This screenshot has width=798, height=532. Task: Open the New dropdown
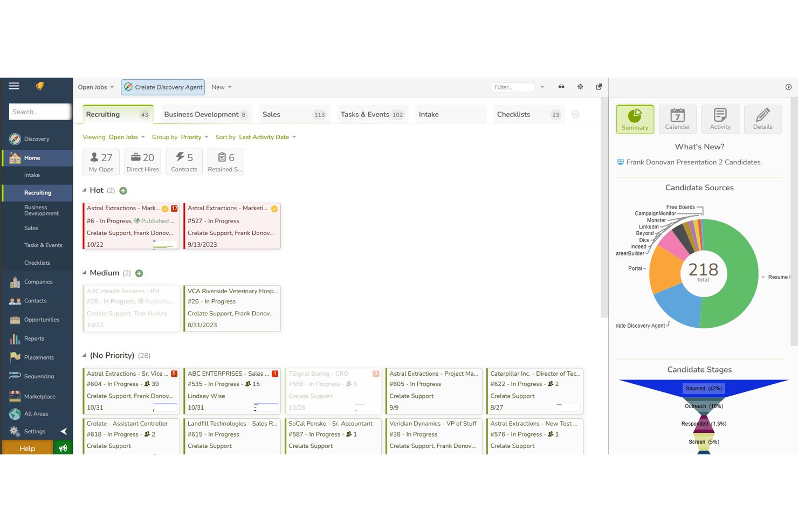click(222, 87)
